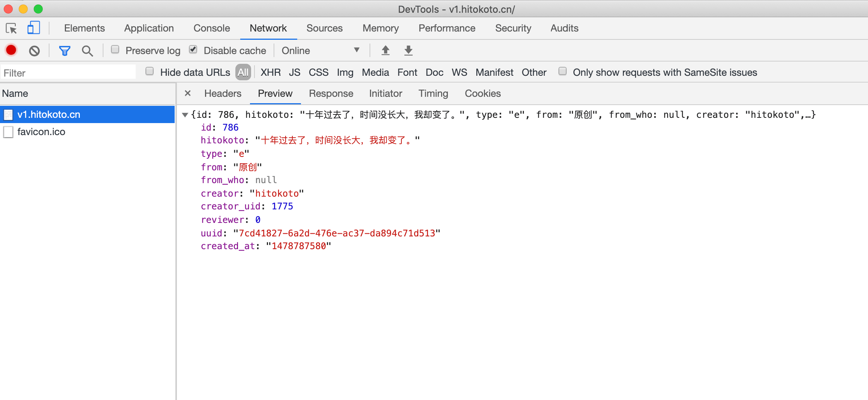Open the Cookies tab
868x400 pixels.
point(483,93)
